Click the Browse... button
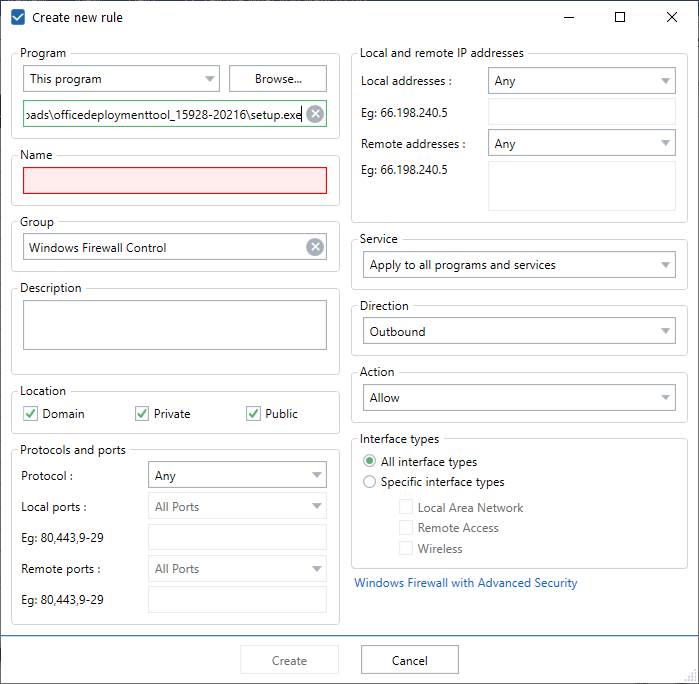Image resolution: width=699 pixels, height=684 pixels. (x=278, y=79)
